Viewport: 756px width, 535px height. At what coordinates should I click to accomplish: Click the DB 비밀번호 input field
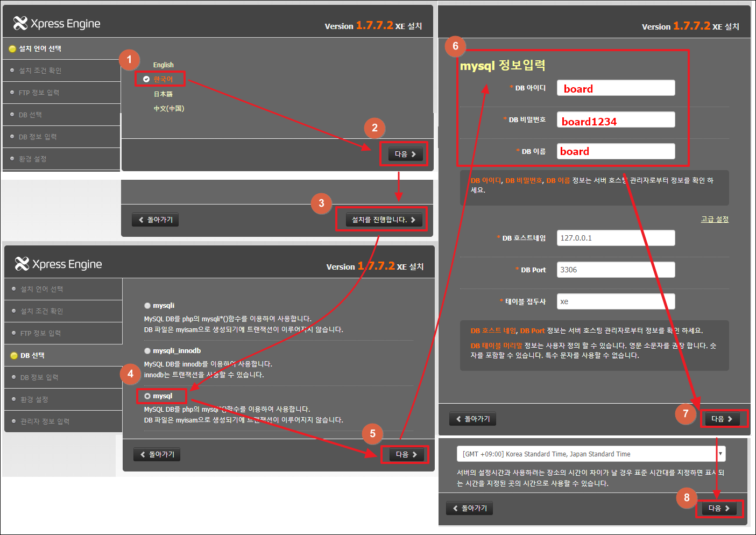[x=616, y=119]
